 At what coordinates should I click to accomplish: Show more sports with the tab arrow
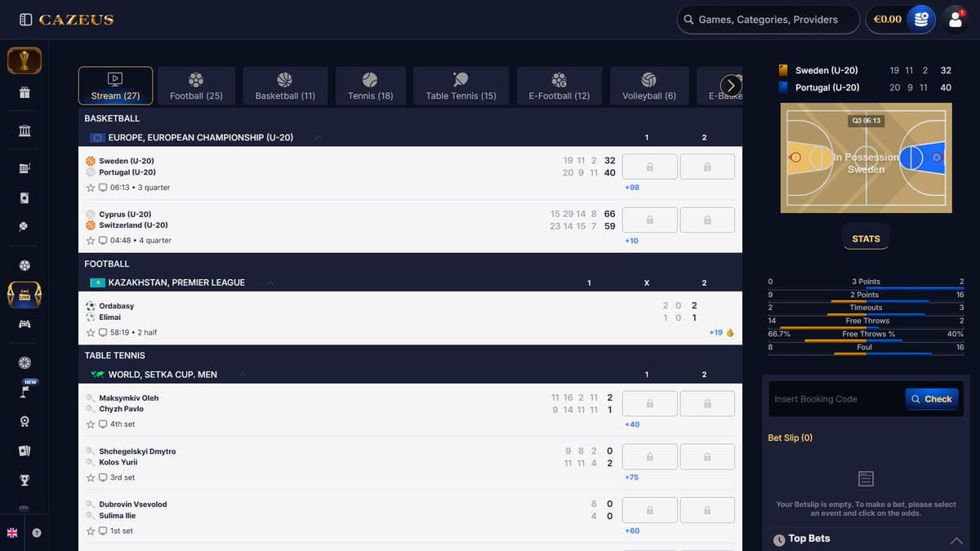[x=731, y=86]
